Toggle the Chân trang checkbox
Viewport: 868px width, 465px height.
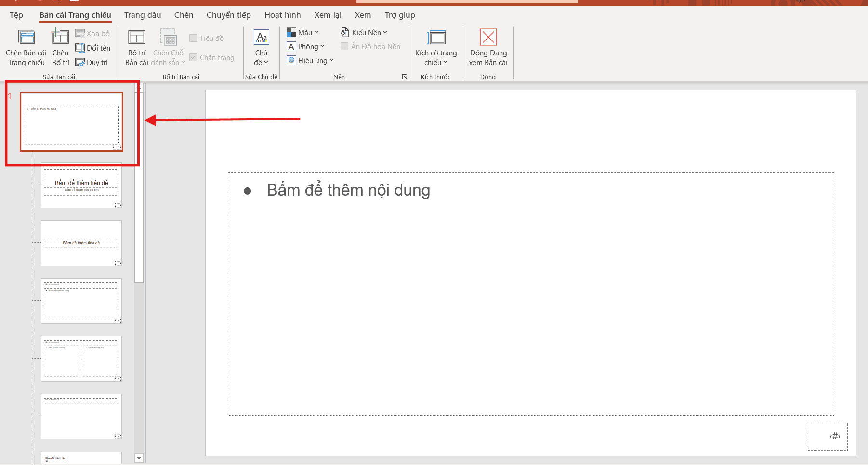[193, 57]
